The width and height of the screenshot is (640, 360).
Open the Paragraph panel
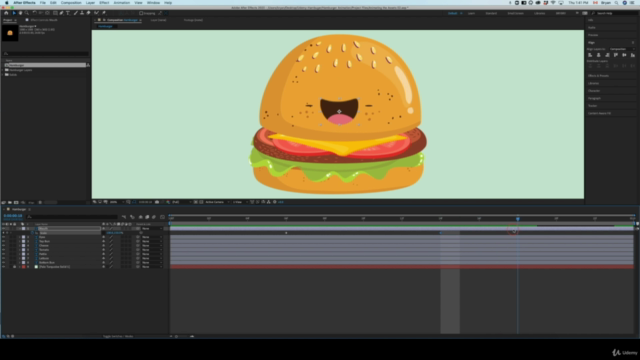(595, 98)
